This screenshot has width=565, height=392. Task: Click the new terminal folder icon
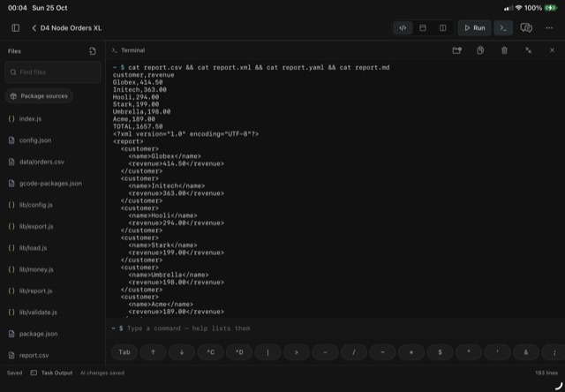(457, 50)
